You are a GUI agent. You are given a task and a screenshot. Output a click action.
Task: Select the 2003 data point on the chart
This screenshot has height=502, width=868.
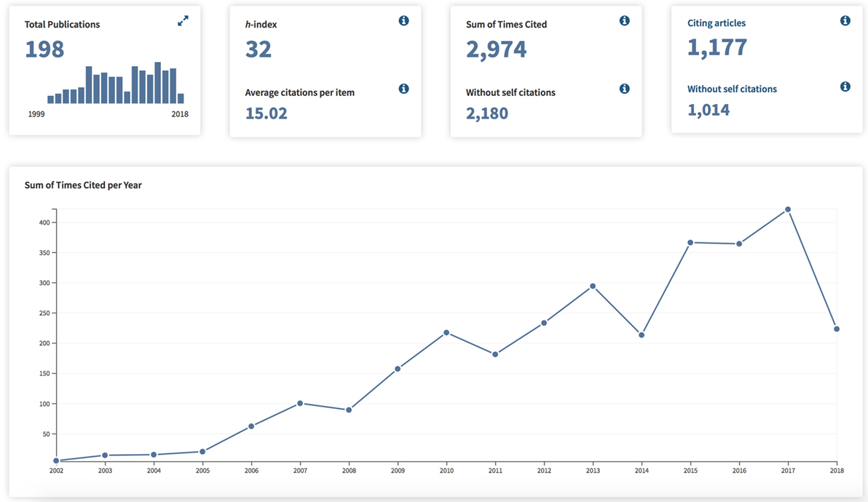coord(105,455)
